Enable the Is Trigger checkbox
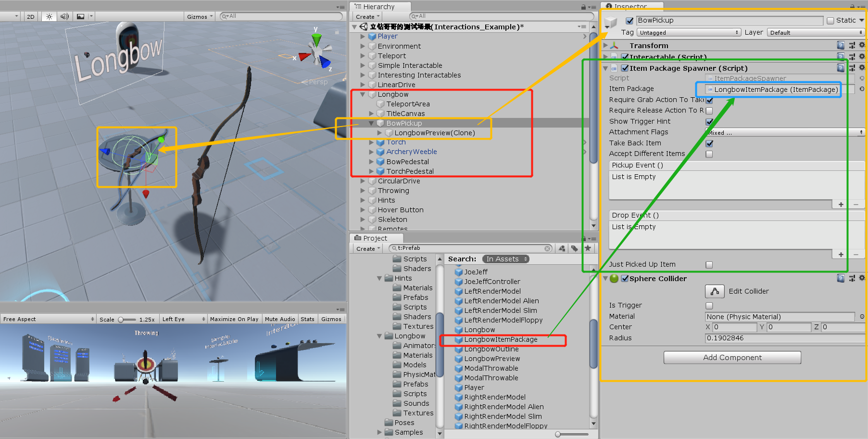The width and height of the screenshot is (868, 439). tap(709, 305)
